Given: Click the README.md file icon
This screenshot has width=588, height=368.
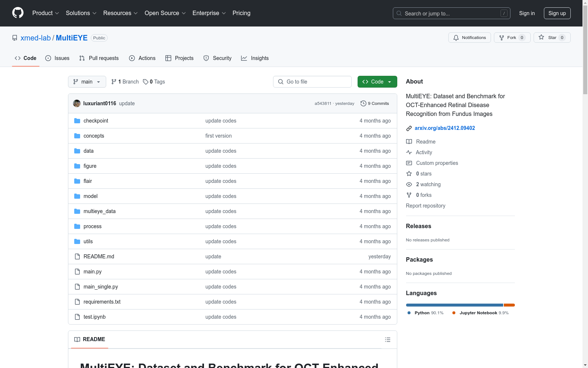Looking at the screenshot, I should point(77,256).
